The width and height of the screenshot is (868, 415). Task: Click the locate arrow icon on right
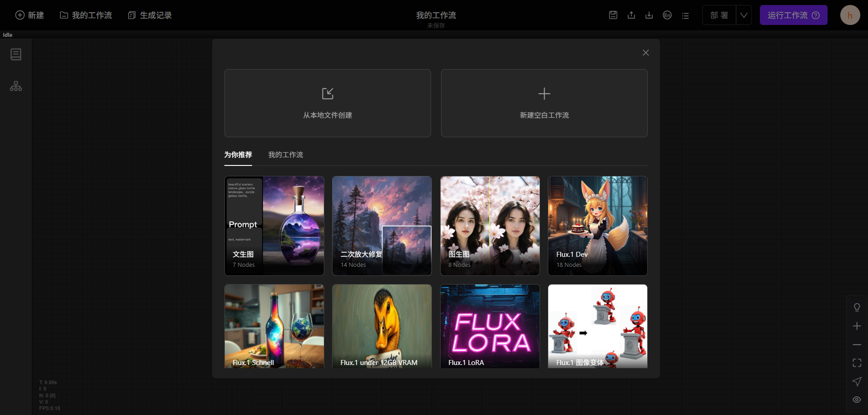(x=857, y=381)
